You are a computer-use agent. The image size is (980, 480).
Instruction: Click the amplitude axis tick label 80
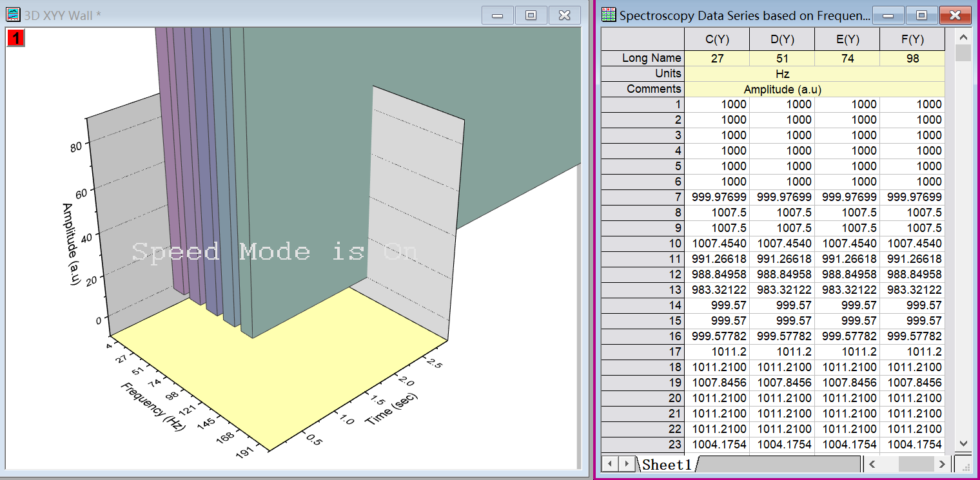[x=76, y=147]
